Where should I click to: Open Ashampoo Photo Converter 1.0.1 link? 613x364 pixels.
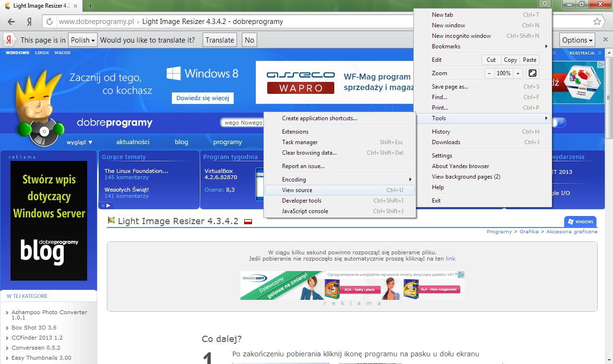[x=49, y=315]
